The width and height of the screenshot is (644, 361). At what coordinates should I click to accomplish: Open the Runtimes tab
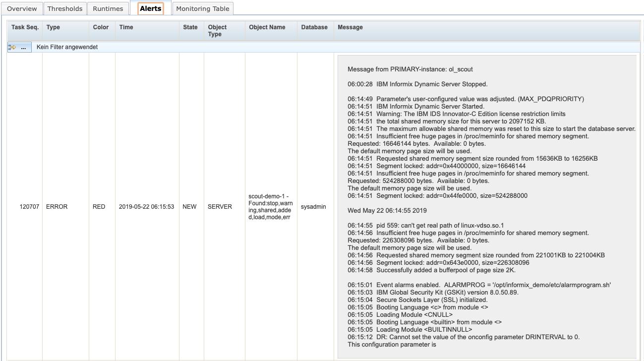click(108, 8)
